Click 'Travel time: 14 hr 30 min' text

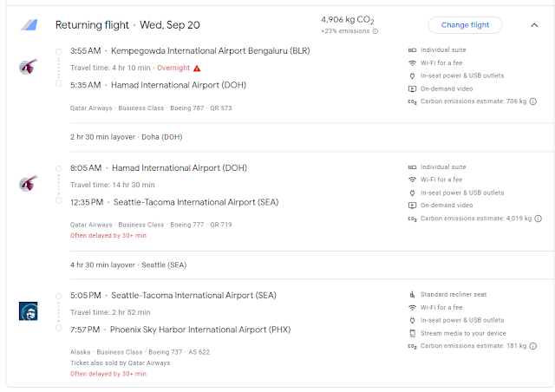[112, 185]
